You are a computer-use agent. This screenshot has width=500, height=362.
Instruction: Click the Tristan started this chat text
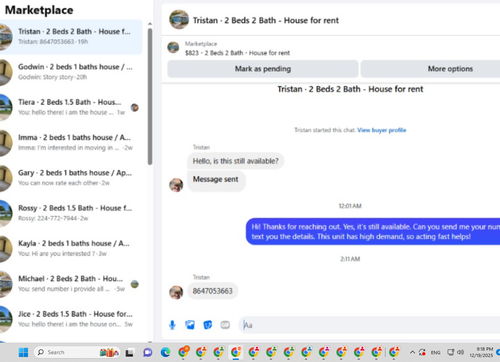click(x=325, y=130)
